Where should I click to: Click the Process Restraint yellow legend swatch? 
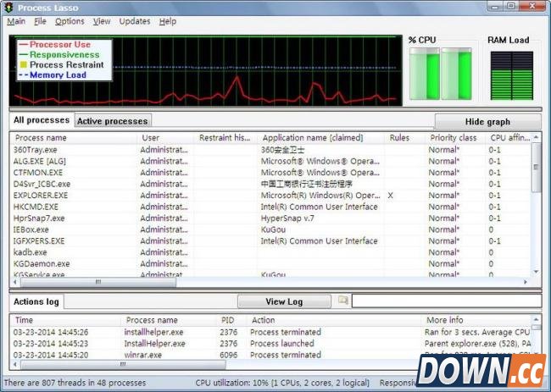point(24,64)
